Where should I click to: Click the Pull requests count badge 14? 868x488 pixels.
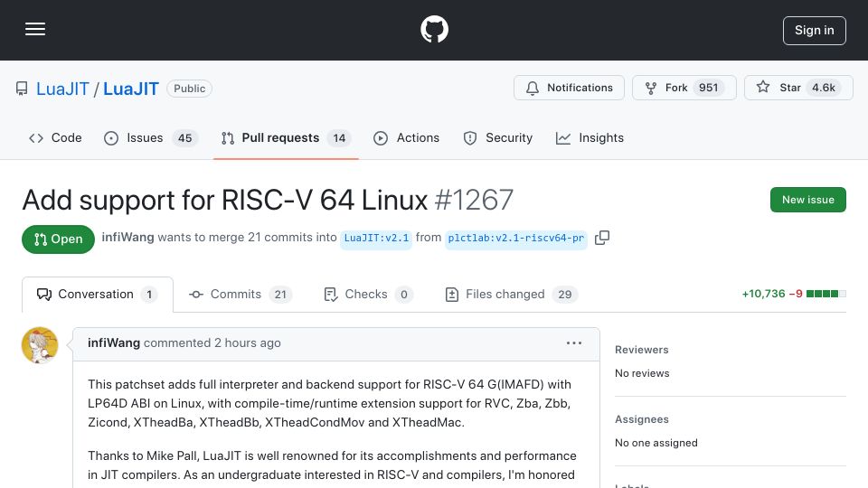click(x=339, y=137)
